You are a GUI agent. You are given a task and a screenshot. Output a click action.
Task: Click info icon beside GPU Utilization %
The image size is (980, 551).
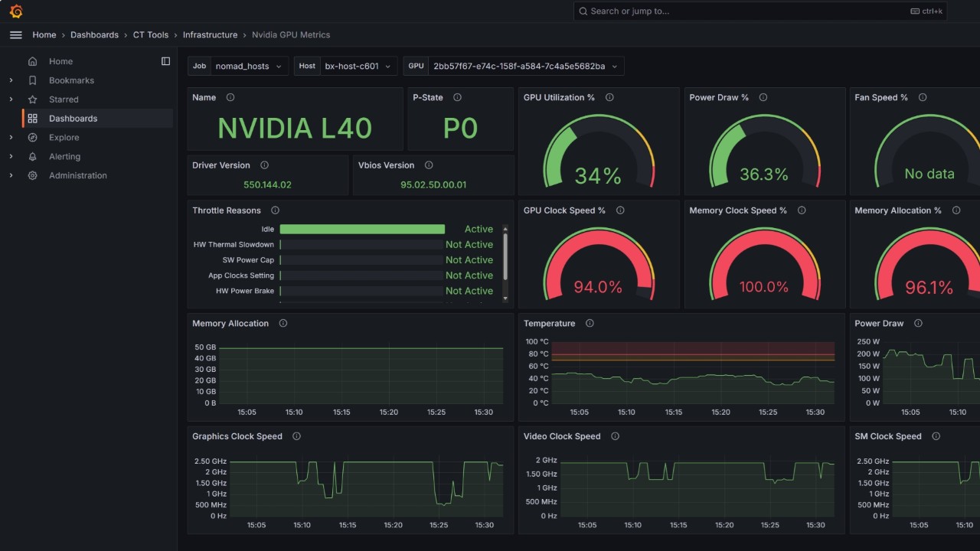(609, 98)
